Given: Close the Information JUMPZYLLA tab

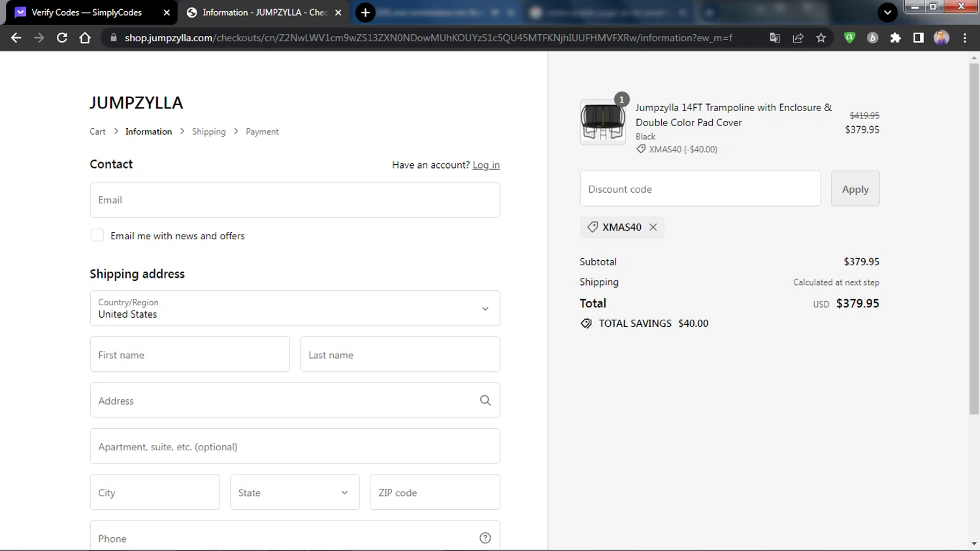Looking at the screenshot, I should click(338, 12).
